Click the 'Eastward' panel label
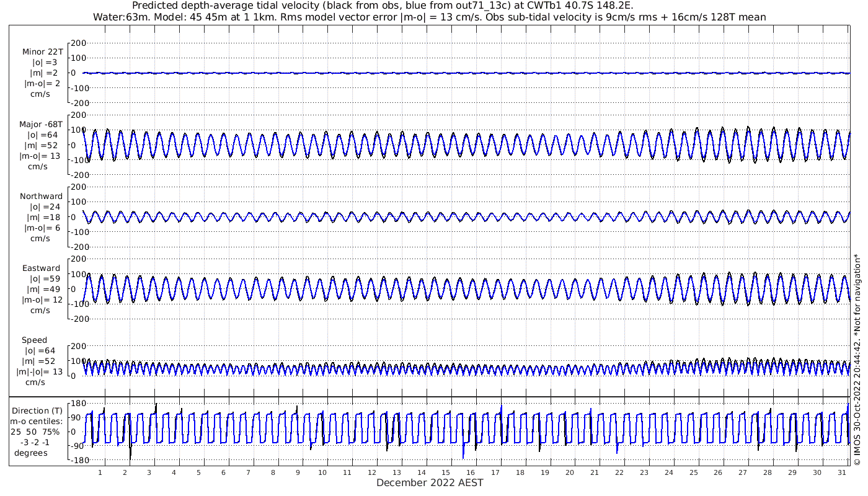The image size is (868, 496). 42,268
